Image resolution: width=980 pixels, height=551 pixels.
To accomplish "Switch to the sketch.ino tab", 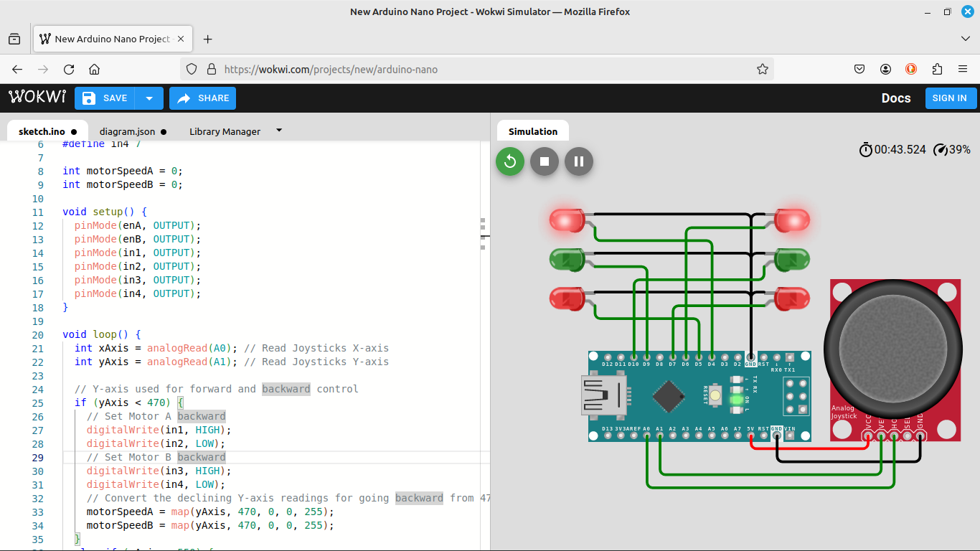I will click(x=47, y=131).
